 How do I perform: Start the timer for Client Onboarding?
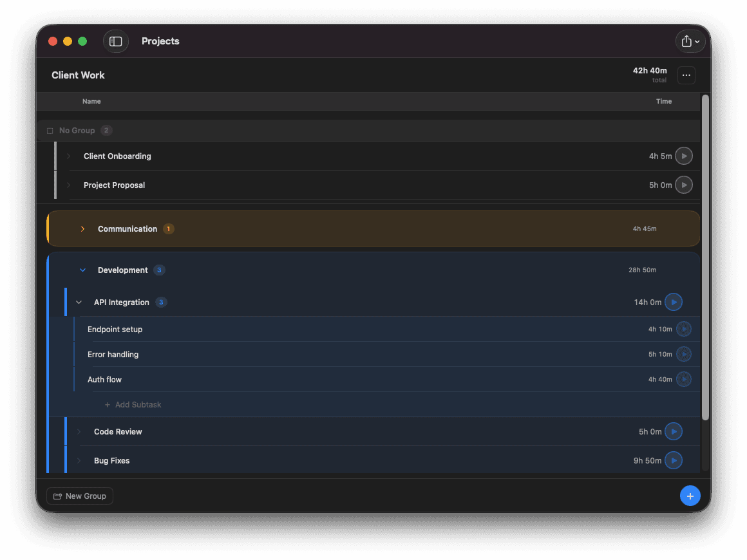click(x=684, y=156)
